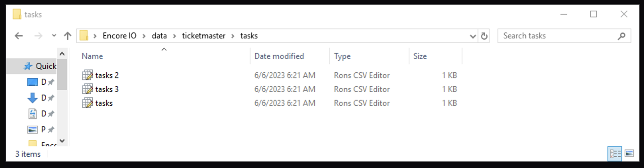
Task: Sort files by Date modified column
Action: point(279,56)
